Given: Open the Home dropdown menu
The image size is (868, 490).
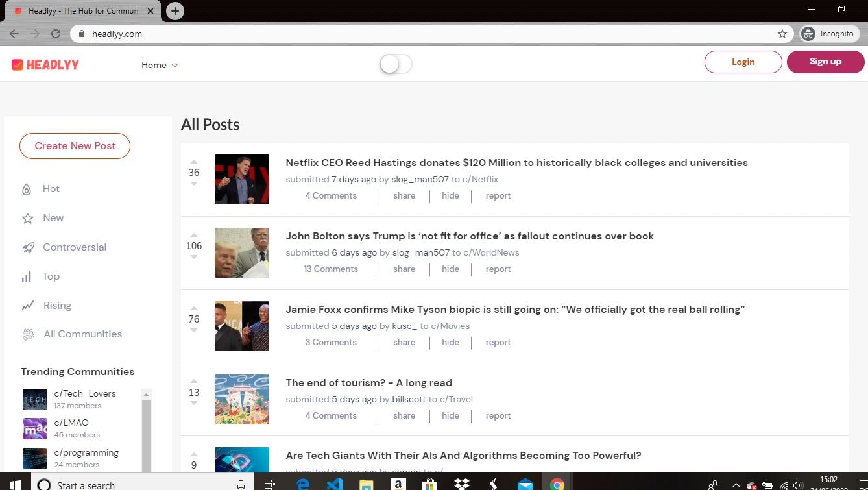Looking at the screenshot, I should point(160,65).
